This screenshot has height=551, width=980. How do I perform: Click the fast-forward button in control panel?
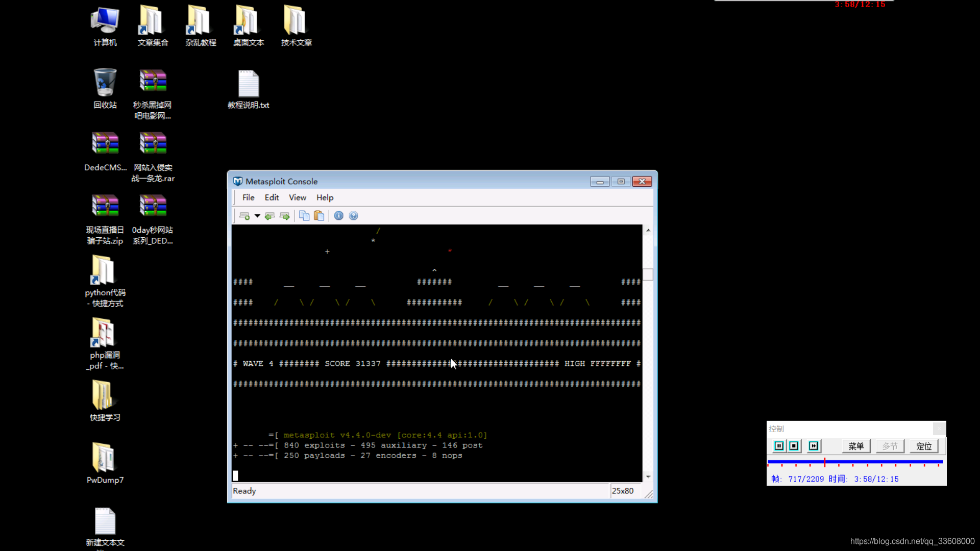point(814,446)
